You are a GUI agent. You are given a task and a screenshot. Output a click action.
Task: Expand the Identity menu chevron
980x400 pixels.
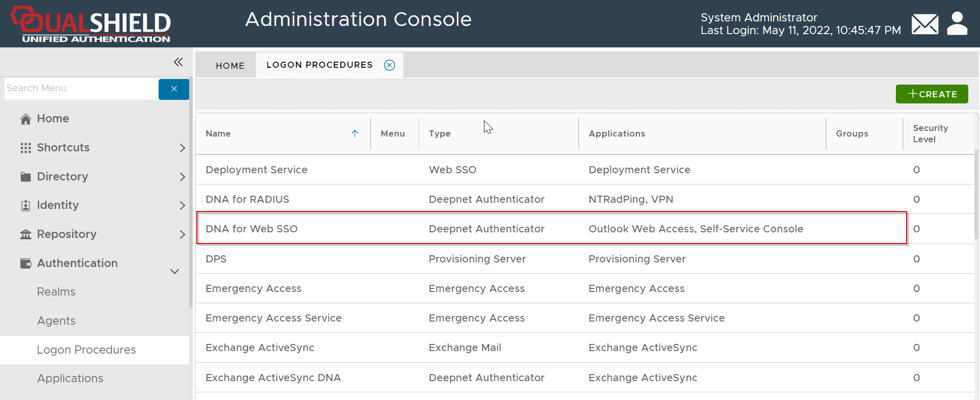(183, 205)
